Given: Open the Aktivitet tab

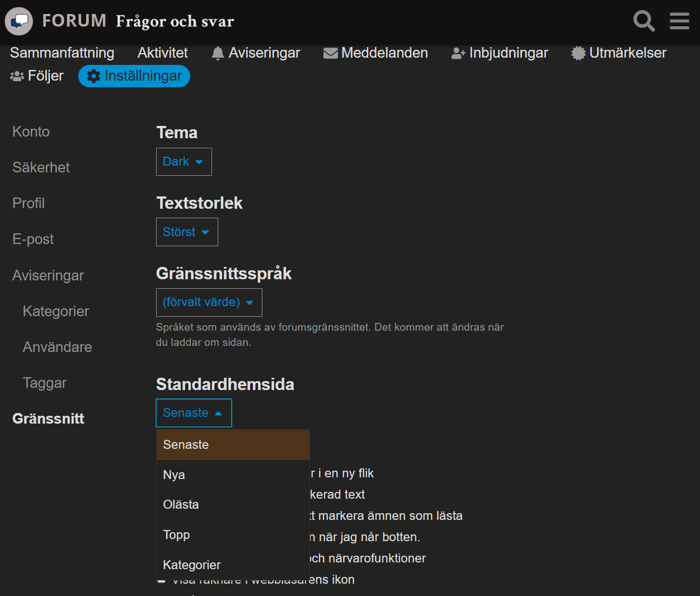Looking at the screenshot, I should coord(162,53).
